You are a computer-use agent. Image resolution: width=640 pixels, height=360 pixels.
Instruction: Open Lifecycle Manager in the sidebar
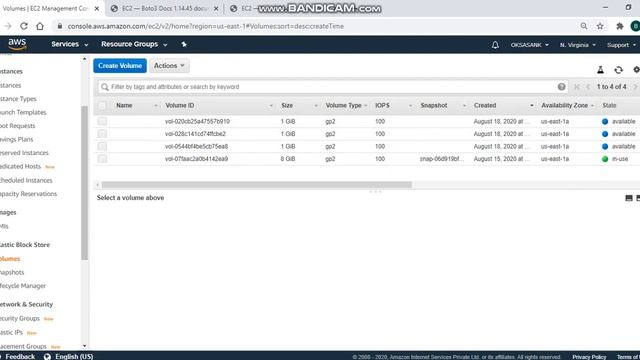(x=23, y=286)
